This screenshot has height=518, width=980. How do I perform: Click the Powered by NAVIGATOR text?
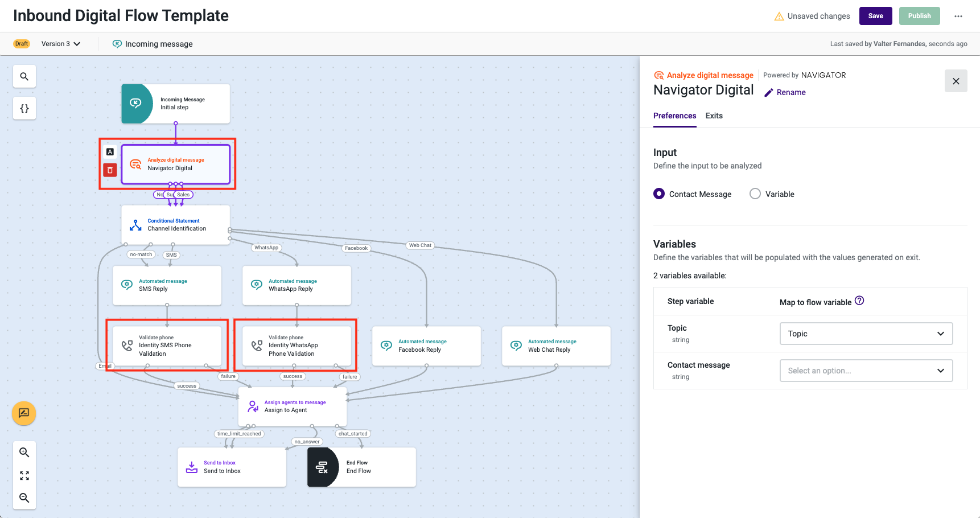coord(804,75)
